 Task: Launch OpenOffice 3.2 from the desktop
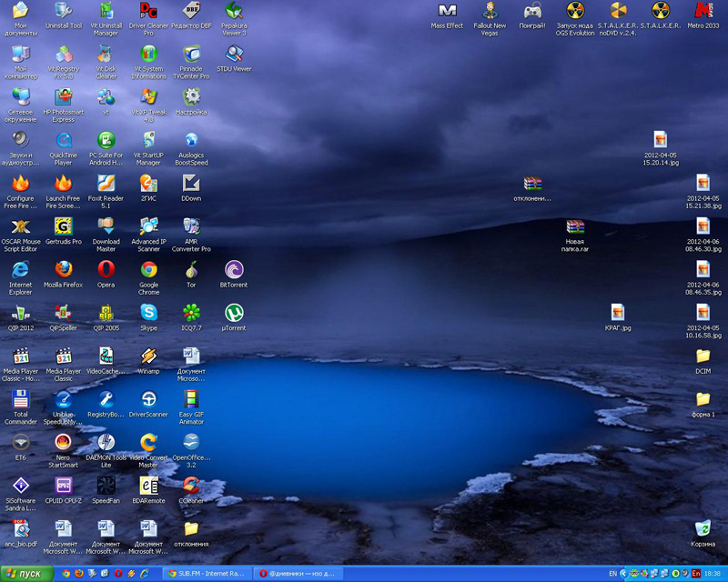[191, 450]
